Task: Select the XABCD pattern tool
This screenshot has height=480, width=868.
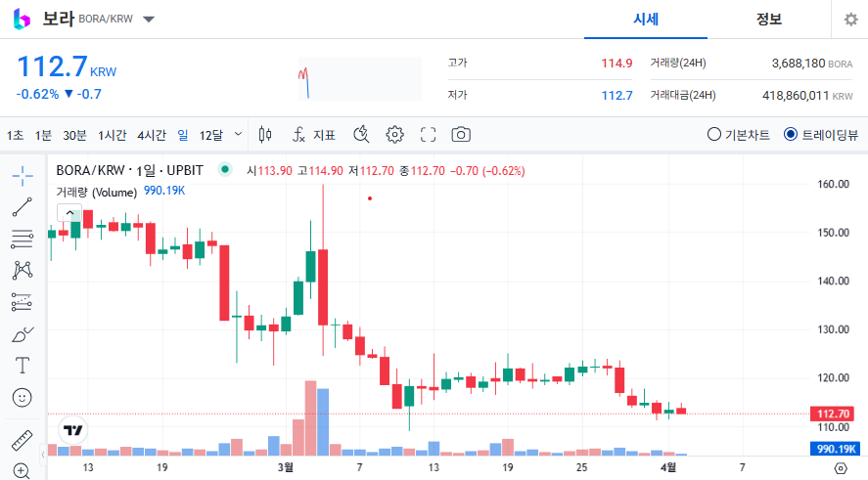Action: [23, 271]
